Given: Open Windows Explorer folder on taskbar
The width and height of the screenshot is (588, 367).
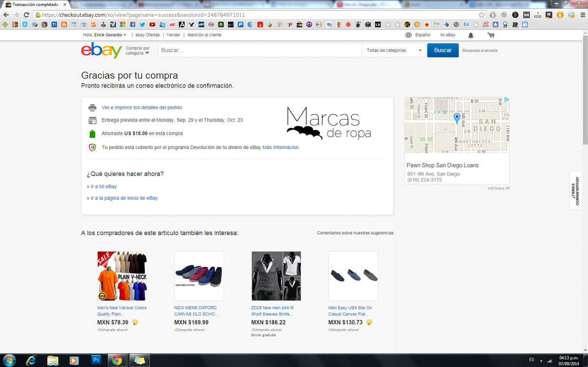Looking at the screenshot, I should 53,360.
